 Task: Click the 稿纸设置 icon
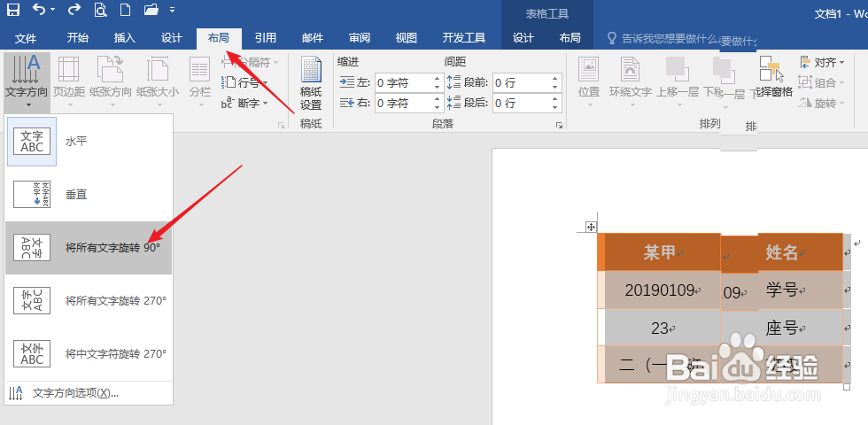point(311,84)
